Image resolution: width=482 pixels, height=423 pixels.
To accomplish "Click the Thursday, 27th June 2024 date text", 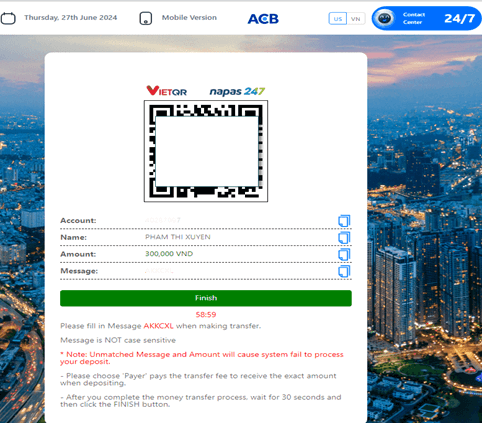I will [71, 18].
